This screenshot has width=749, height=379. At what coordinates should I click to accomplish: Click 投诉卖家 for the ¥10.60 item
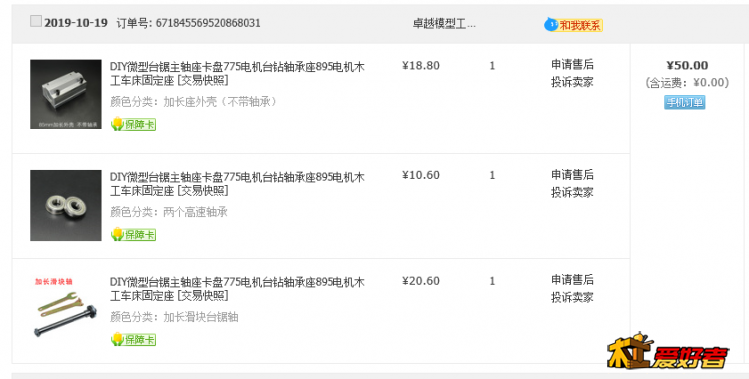point(572,193)
